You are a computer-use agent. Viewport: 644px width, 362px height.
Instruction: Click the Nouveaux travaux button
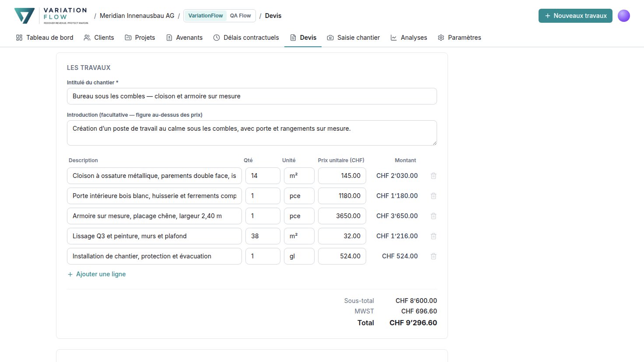click(575, 16)
